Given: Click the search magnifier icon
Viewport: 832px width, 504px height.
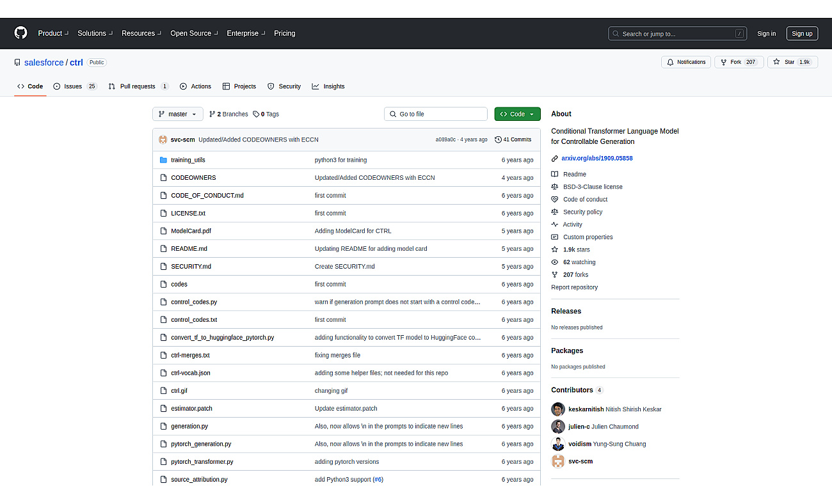Looking at the screenshot, I should coord(616,34).
